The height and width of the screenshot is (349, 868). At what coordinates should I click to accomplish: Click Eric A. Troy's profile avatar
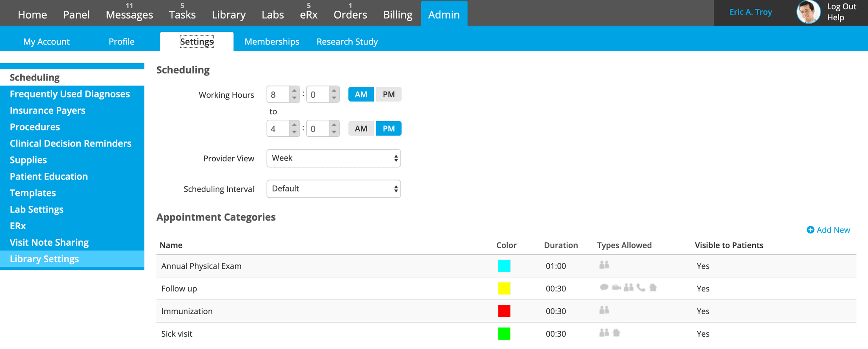pyautogui.click(x=808, y=12)
